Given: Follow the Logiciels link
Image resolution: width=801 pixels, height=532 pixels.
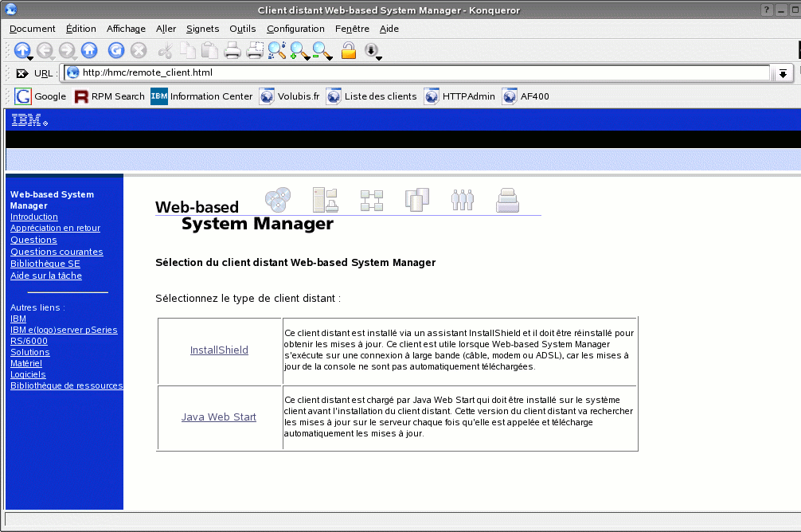Looking at the screenshot, I should (x=28, y=374).
